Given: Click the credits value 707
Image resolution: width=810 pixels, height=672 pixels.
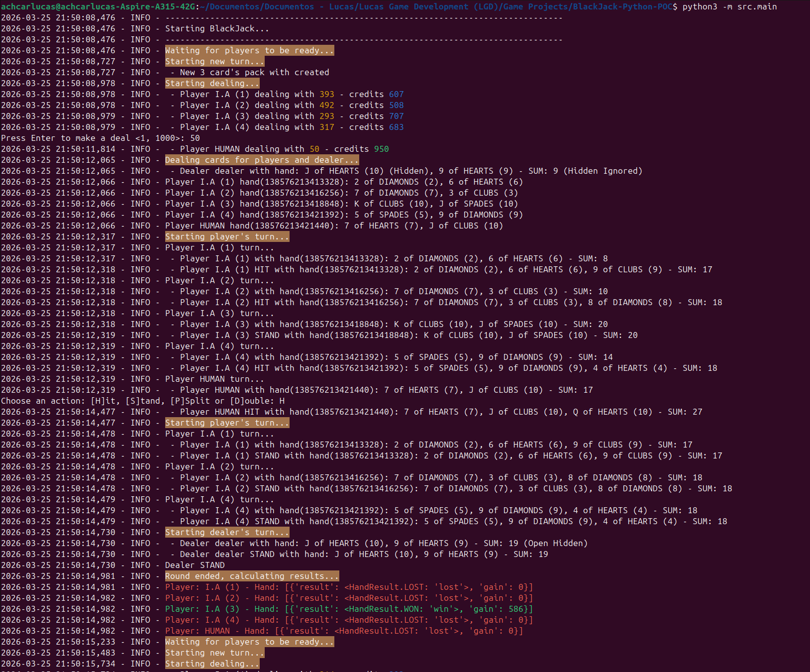Looking at the screenshot, I should (x=397, y=116).
